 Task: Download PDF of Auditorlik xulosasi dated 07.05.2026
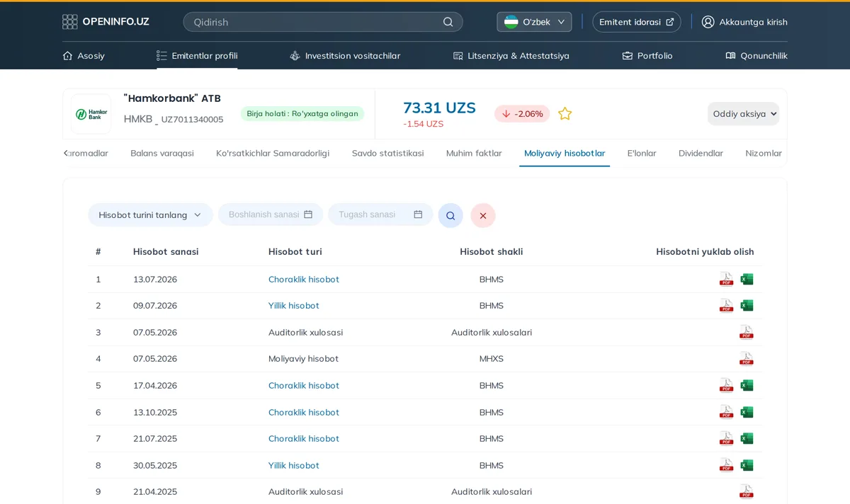(746, 332)
